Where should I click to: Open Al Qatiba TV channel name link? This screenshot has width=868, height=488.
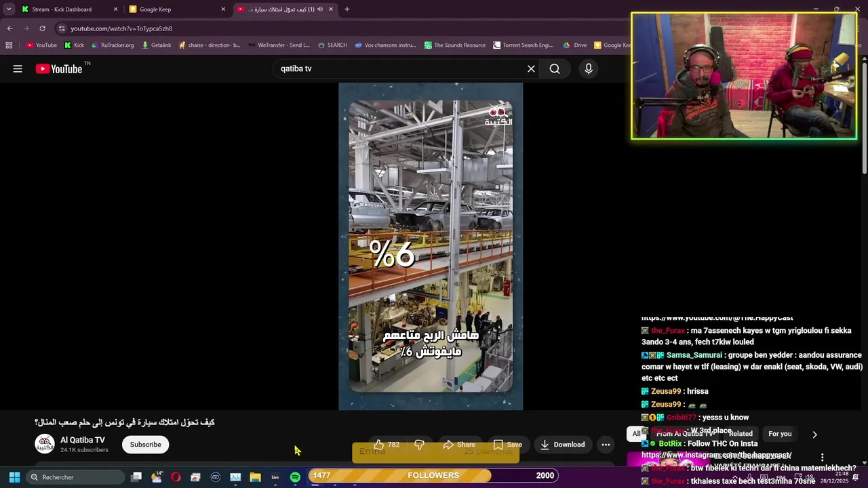pos(83,440)
